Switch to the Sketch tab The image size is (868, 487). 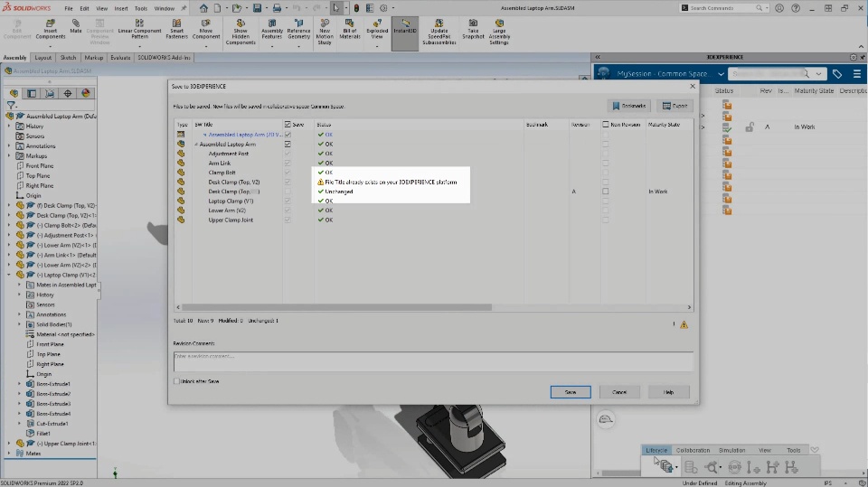click(68, 58)
